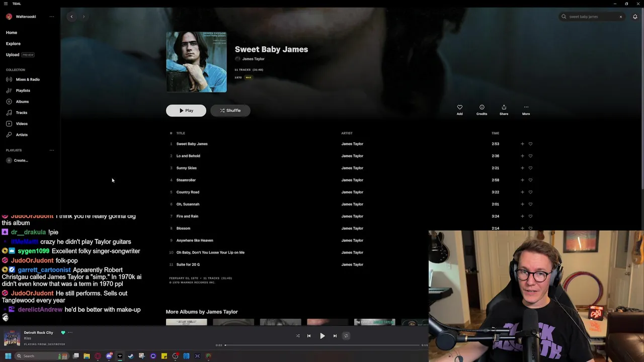Open the Playlists section options menu
Screen dimensions: 644x362
pos(51,150)
